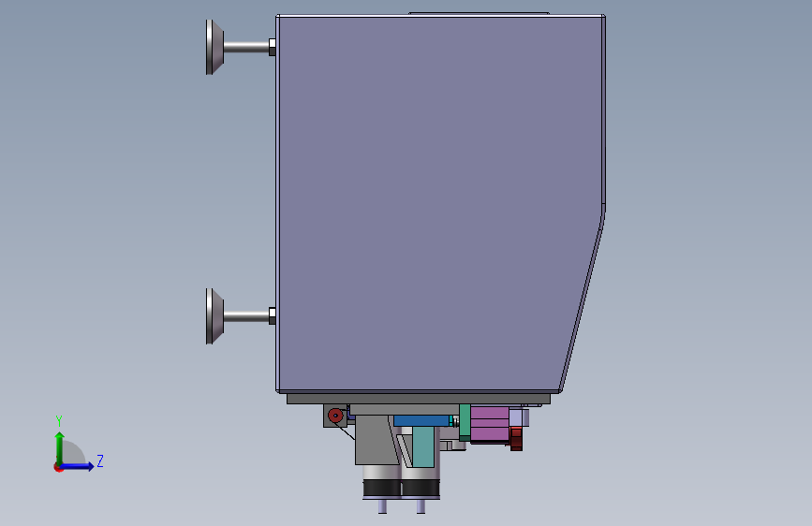Select the teal bracket part
812x526 pixels.
pos(423,446)
